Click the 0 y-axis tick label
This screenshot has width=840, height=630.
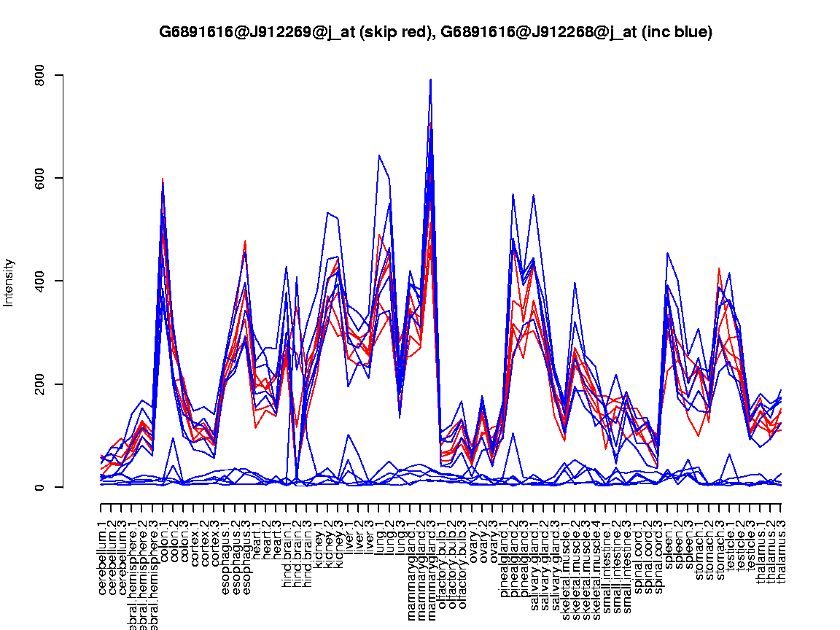40,487
